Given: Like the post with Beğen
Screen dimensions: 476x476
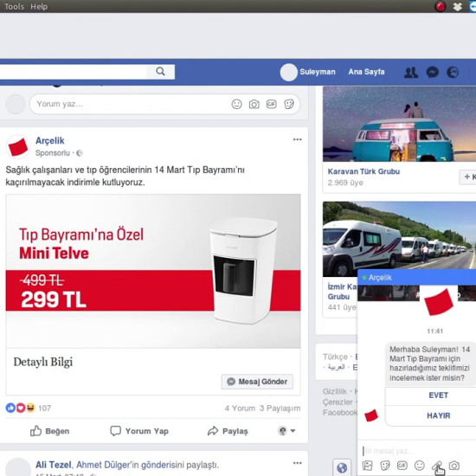Looking at the screenshot, I should coord(50,431).
